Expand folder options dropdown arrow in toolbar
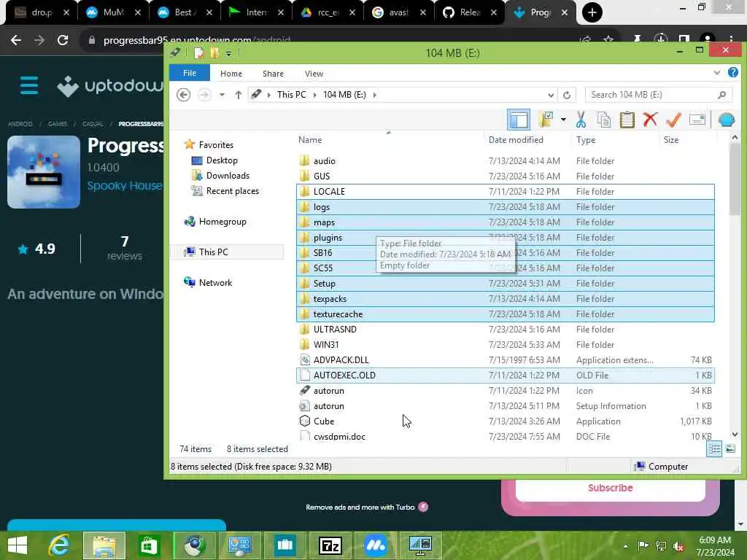The height and width of the screenshot is (560, 747). [563, 120]
